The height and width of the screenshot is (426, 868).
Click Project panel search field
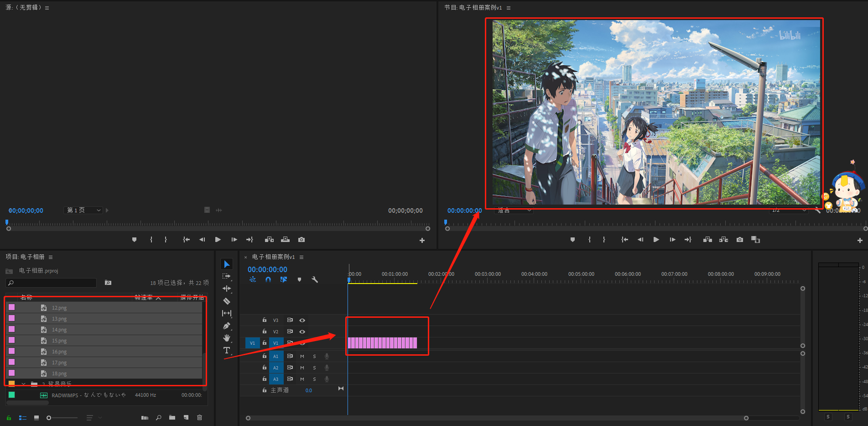click(51, 283)
